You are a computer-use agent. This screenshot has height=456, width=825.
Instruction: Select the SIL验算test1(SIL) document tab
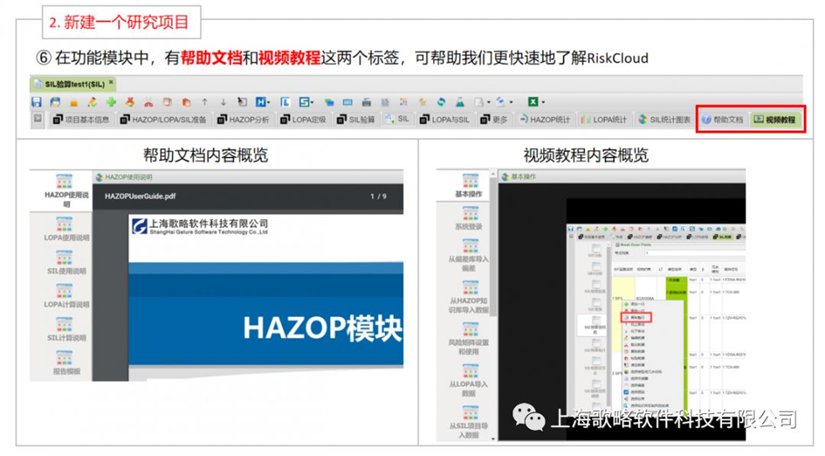(73, 84)
